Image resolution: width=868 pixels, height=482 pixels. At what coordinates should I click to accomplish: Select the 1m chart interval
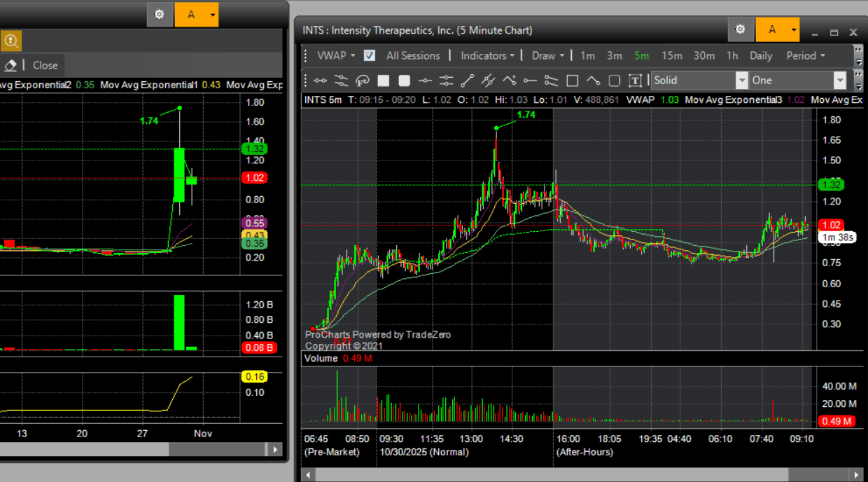[x=587, y=55]
